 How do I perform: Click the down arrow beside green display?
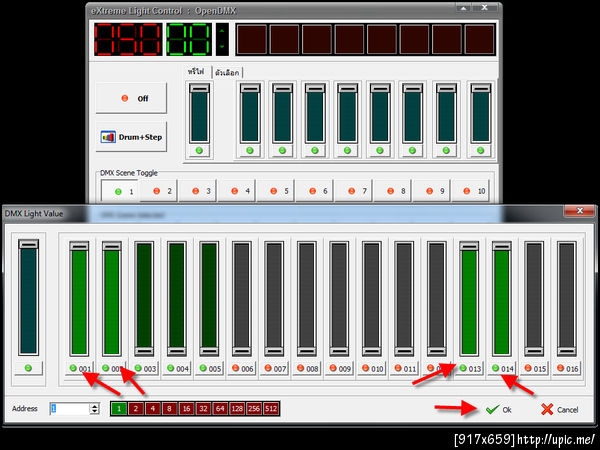point(222,47)
